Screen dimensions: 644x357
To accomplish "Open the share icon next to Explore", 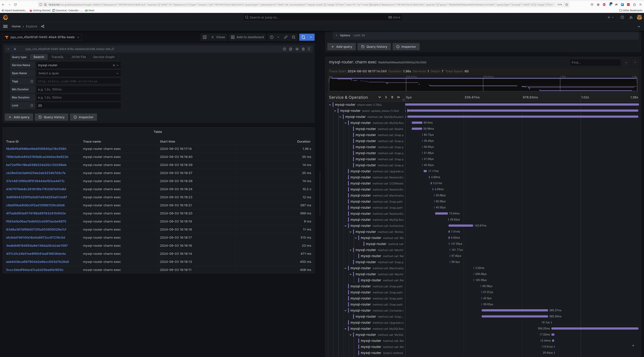I will tap(43, 27).
